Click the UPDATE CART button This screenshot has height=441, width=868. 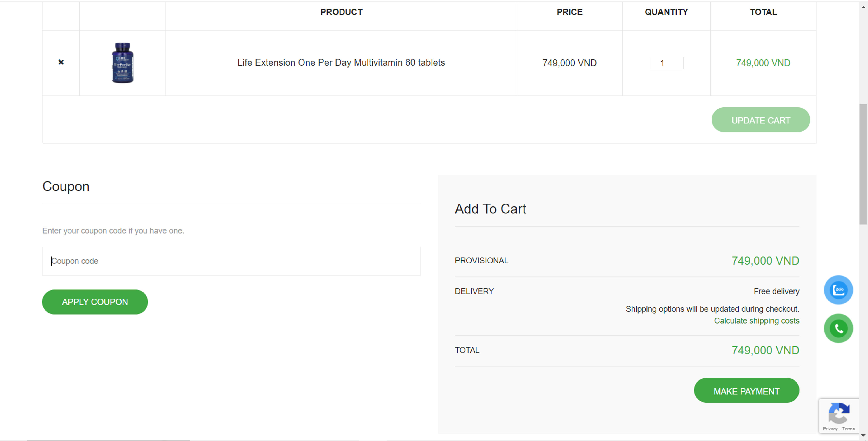760,120
